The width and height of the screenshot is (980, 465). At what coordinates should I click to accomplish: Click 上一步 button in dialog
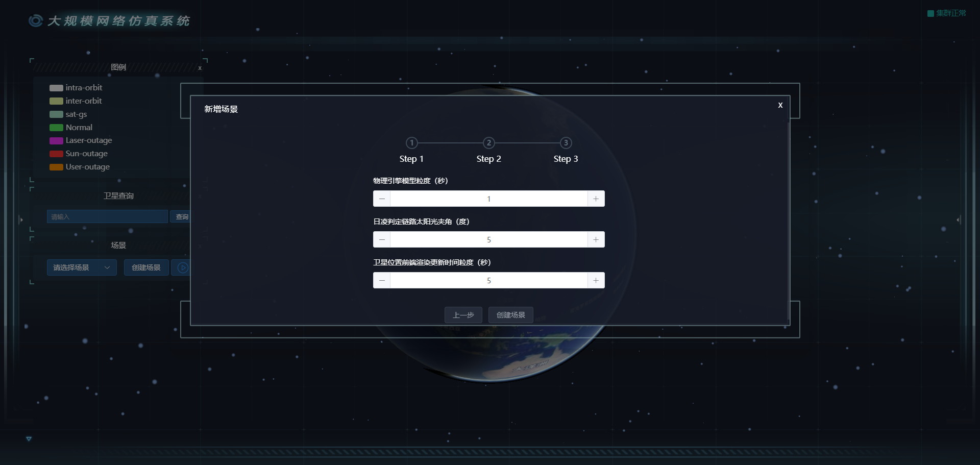[463, 315]
